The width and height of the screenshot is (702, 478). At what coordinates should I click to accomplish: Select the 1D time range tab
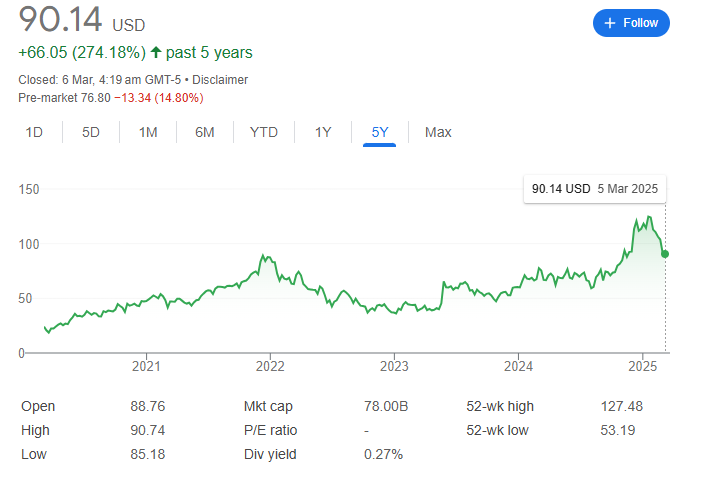[34, 132]
